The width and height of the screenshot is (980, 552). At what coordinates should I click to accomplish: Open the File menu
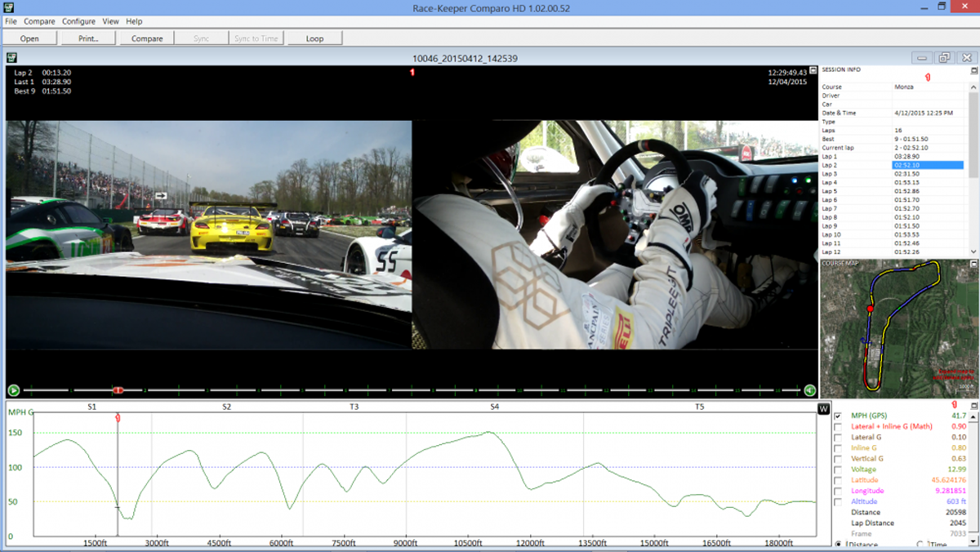11,21
